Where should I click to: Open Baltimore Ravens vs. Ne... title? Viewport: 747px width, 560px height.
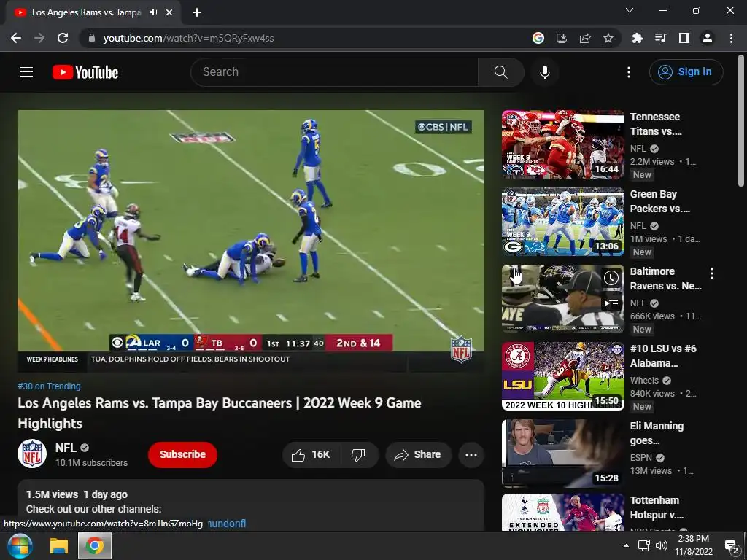pyautogui.click(x=665, y=279)
